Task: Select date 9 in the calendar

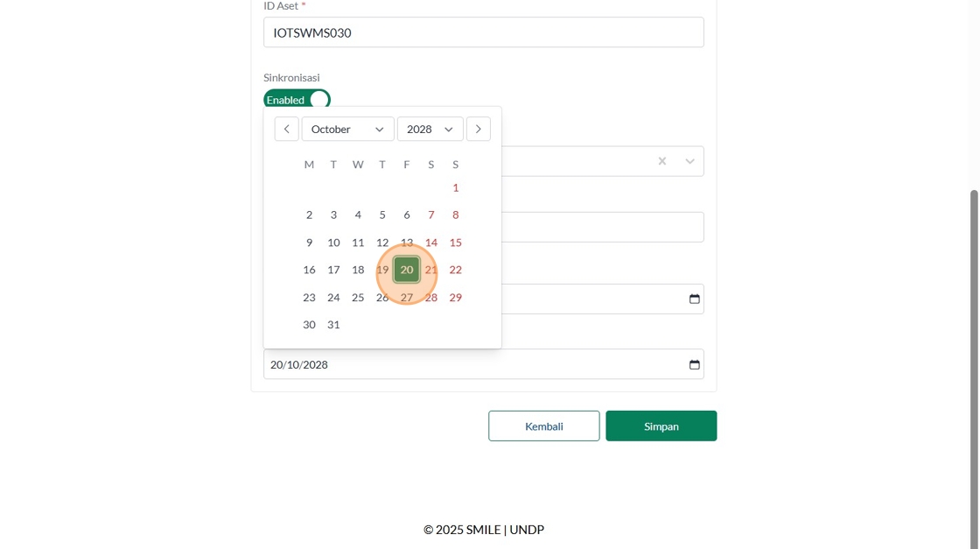Action: pos(309,243)
